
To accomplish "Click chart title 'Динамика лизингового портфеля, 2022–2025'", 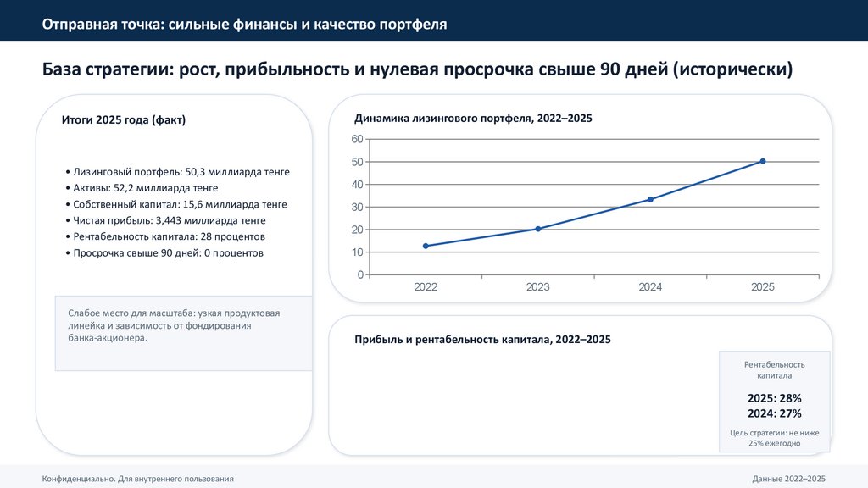I will coord(473,119).
